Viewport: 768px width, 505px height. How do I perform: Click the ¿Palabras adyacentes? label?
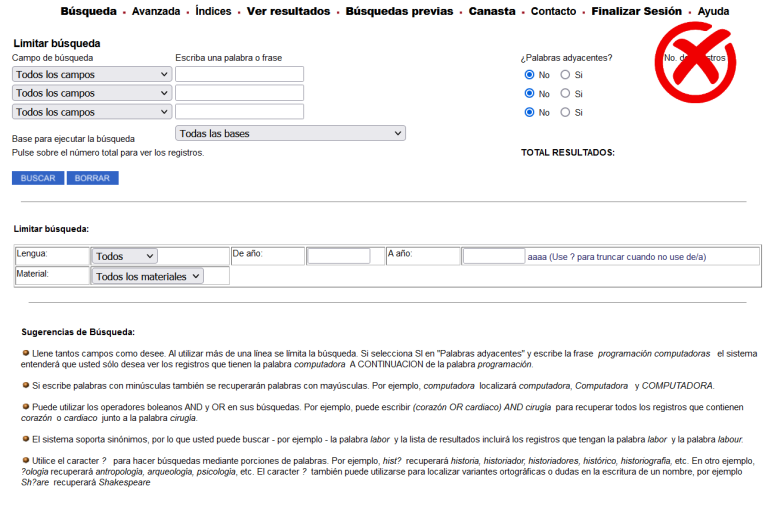coord(566,58)
